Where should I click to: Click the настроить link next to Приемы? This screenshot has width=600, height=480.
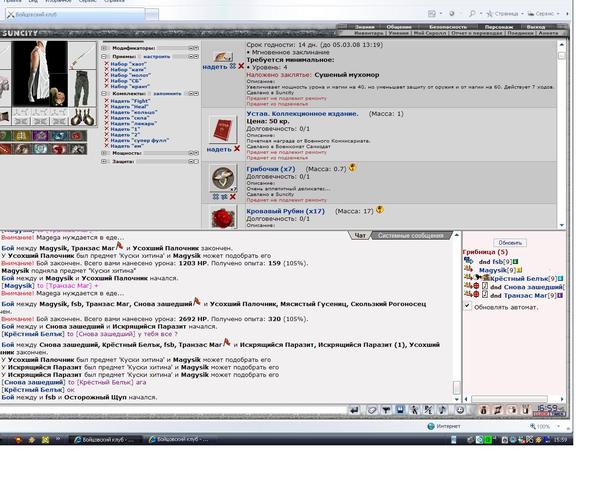[157, 56]
